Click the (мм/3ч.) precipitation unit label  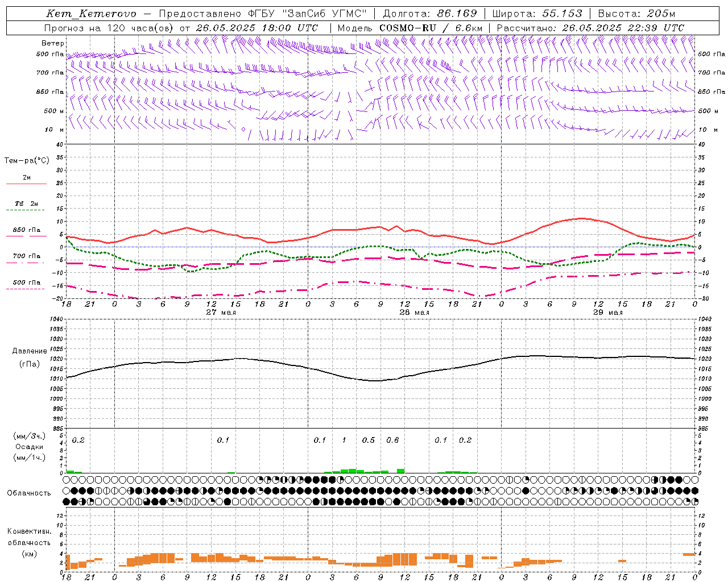(x=29, y=436)
